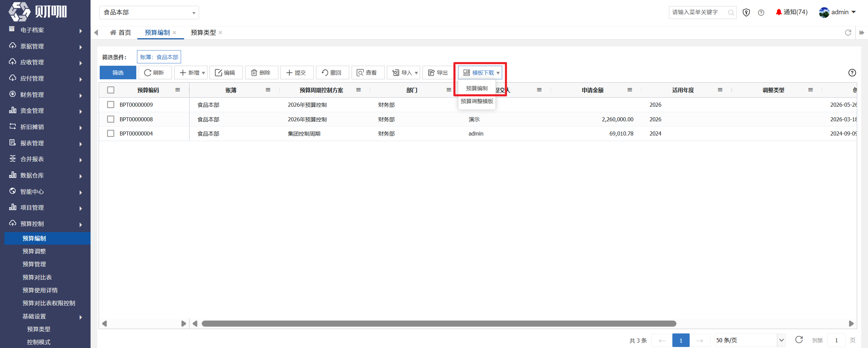Click the shield security icon in header
868x348 pixels.
click(x=746, y=13)
